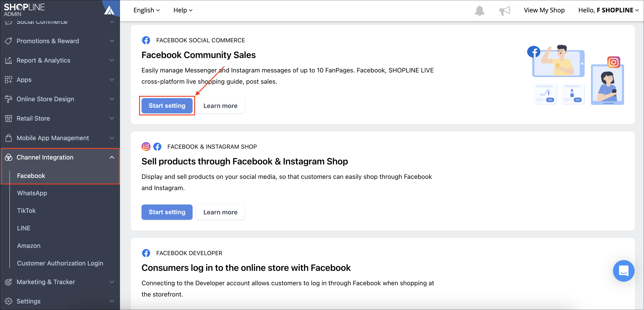Collapse Channel Integration chevron
Viewport: 644px width, 310px height.
click(112, 157)
